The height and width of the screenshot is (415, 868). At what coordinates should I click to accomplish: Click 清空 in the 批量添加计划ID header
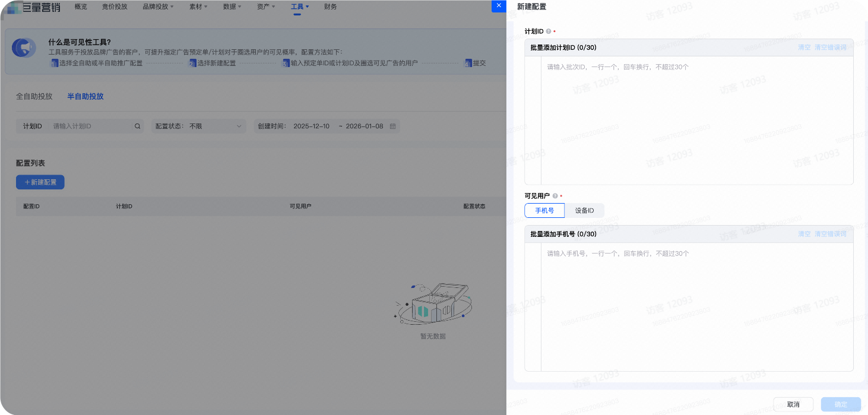804,47
